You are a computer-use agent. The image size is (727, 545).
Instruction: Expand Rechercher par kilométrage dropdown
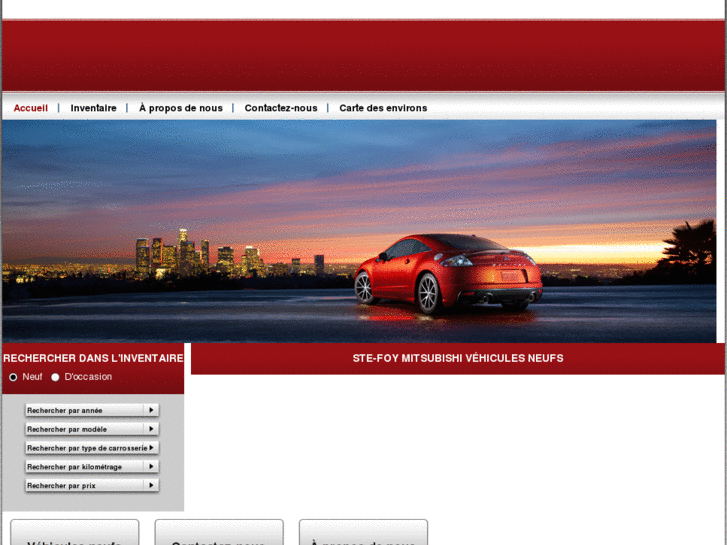click(92, 467)
